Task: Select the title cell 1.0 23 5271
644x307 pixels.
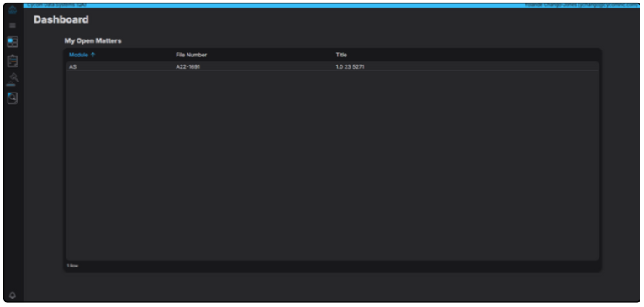Action: tap(350, 66)
